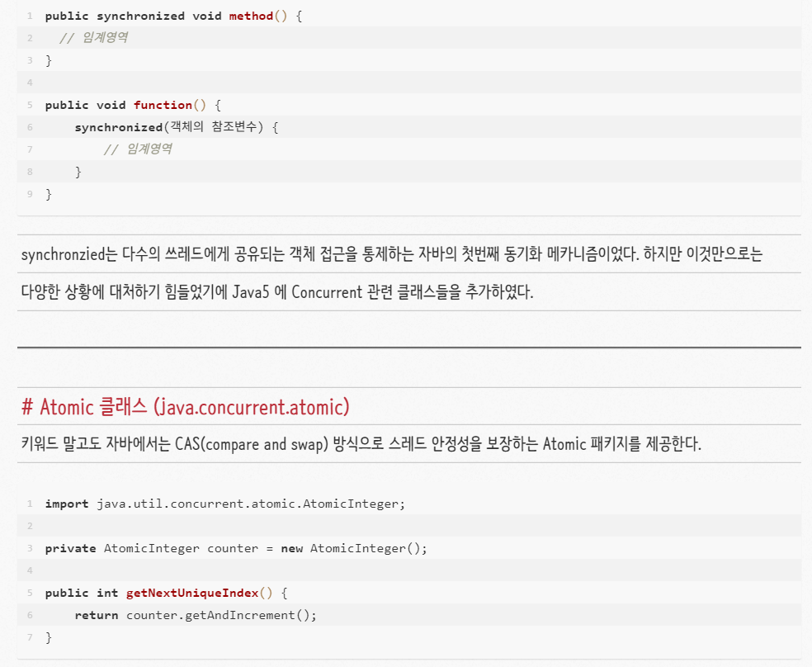The height and width of the screenshot is (667, 812).
Task: Click the heading '# Atomic 클래스 (java.concurrent.atomic)'
Action: pyautogui.click(x=186, y=407)
